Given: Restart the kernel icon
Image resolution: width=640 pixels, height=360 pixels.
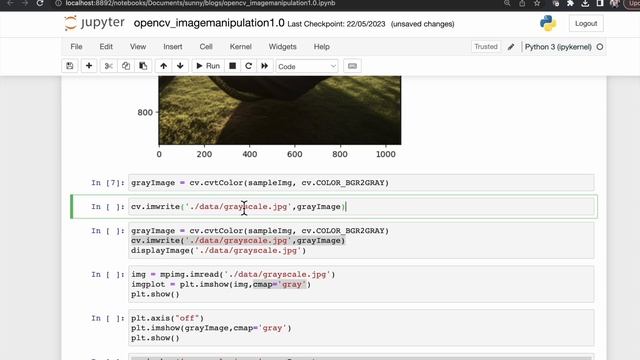Looking at the screenshot, I should [x=248, y=66].
